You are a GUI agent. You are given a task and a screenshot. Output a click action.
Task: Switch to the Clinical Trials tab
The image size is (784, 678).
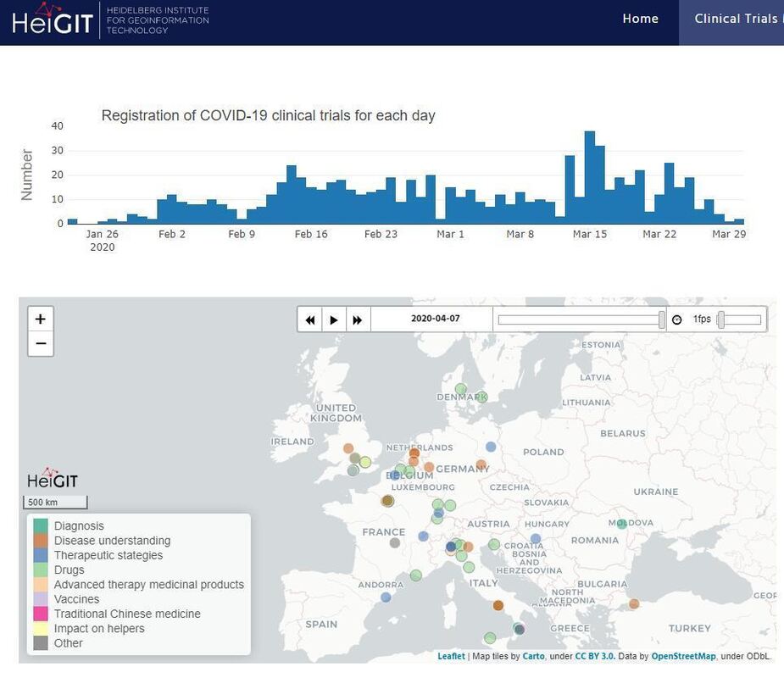point(735,19)
